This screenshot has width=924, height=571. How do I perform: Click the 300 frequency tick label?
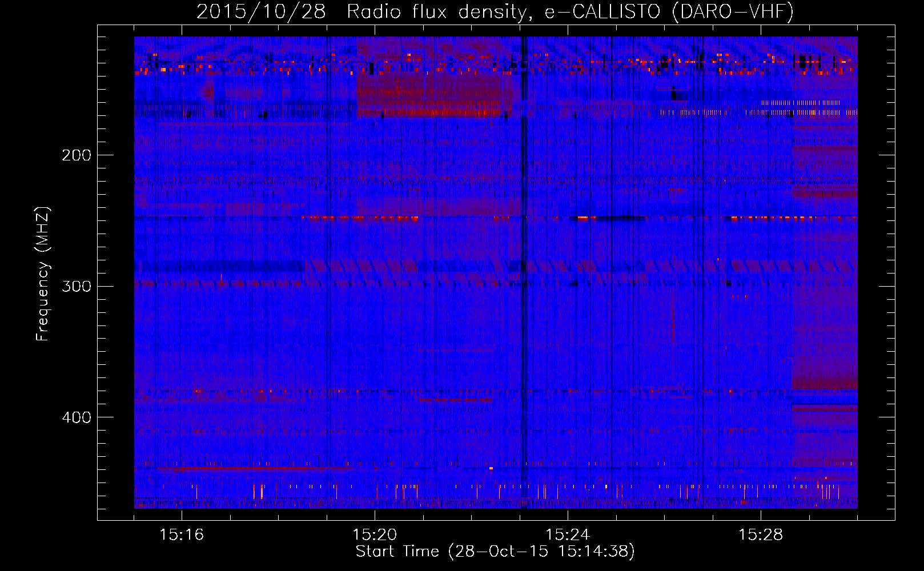pos(77,286)
